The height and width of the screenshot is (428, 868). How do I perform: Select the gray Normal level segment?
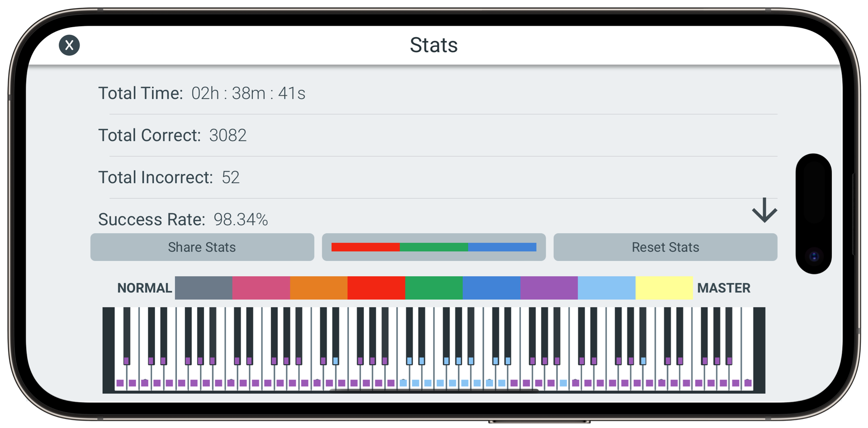pyautogui.click(x=203, y=288)
